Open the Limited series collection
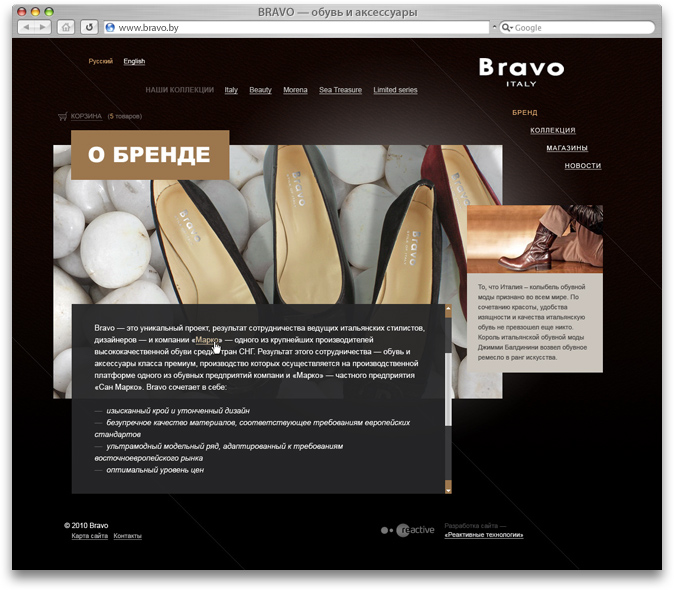 click(x=395, y=90)
